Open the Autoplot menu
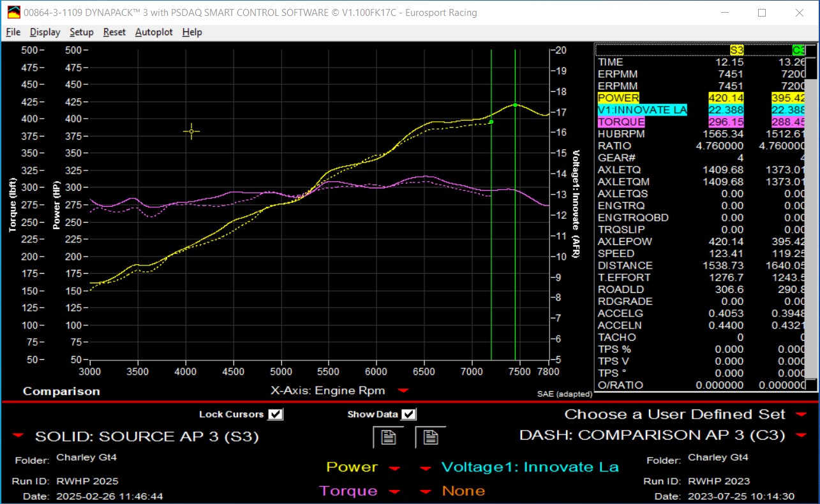Screen dimensions: 820x504 [153, 32]
